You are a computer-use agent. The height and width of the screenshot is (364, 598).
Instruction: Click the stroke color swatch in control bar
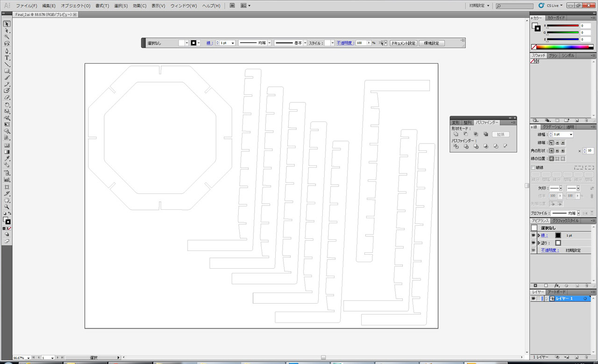click(x=193, y=43)
